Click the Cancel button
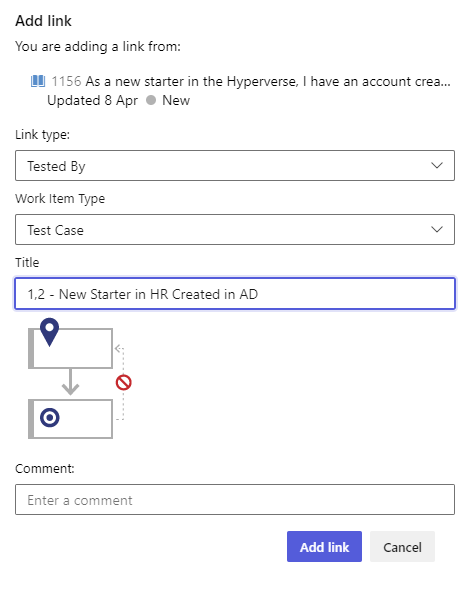Screen dimensions: 473x605 [402, 547]
